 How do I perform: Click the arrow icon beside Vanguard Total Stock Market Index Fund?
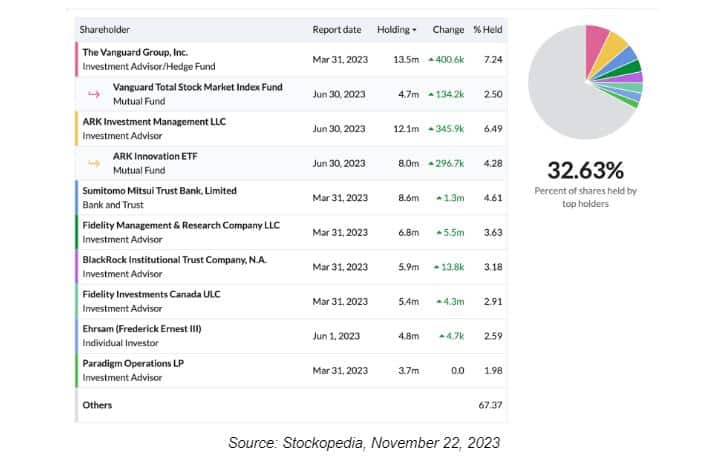(x=95, y=94)
